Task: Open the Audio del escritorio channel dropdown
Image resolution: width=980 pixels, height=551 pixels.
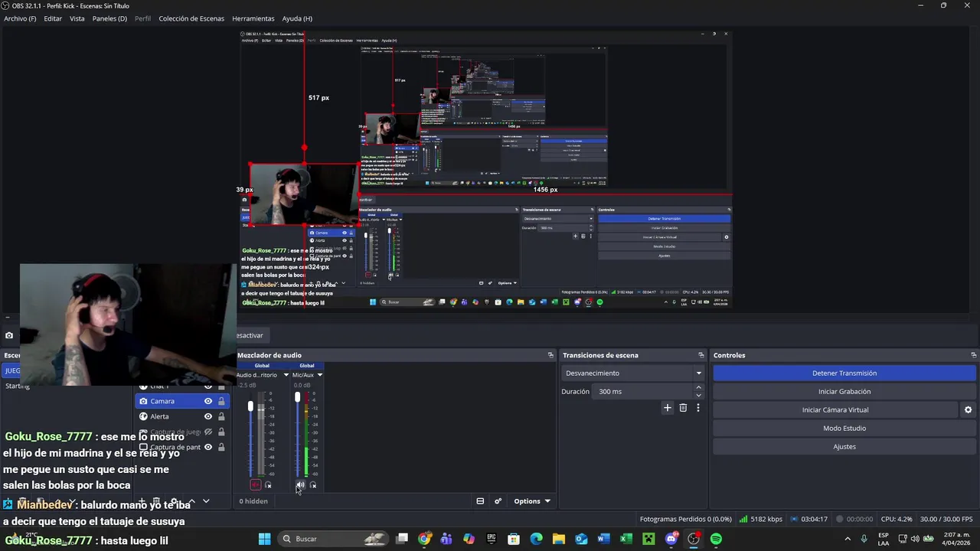Action: click(286, 375)
